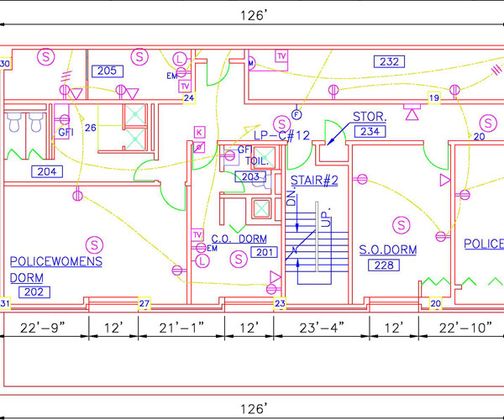
Task: Click the STOR. label
Action: [370, 117]
